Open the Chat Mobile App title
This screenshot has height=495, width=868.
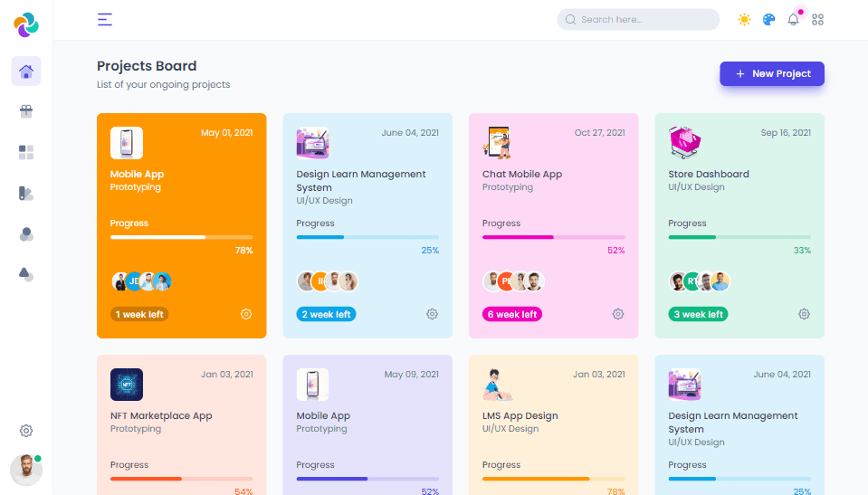coord(522,174)
